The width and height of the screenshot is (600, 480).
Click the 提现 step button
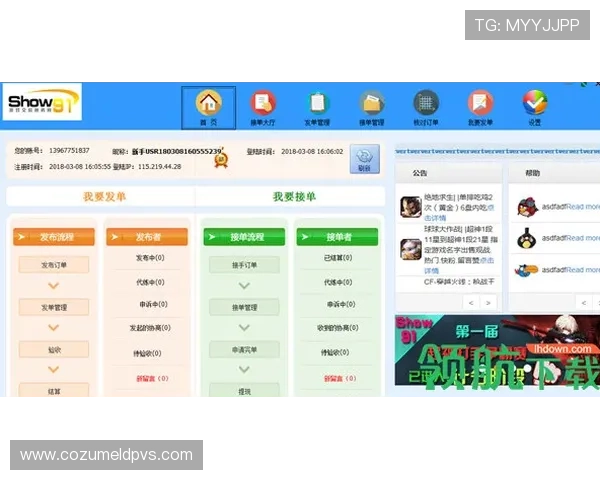244,390
